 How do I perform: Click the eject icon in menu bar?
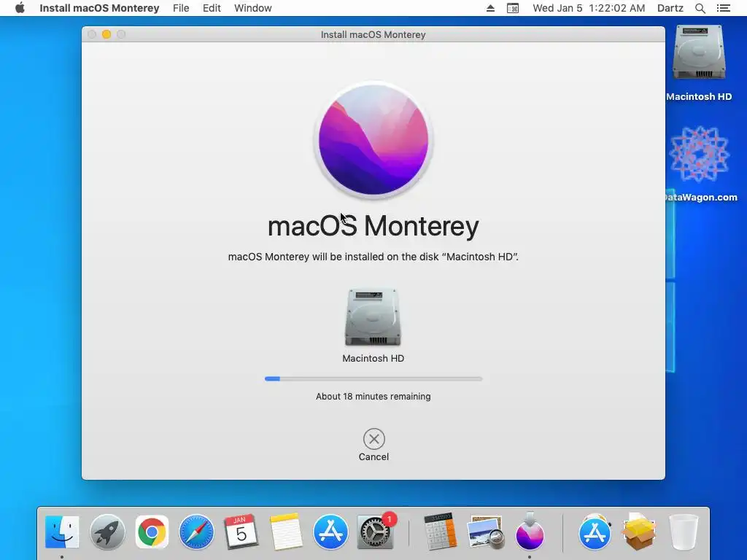(x=490, y=8)
